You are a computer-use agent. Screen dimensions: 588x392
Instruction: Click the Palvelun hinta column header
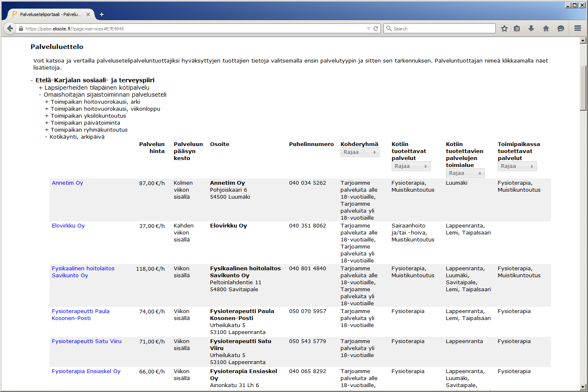click(x=152, y=148)
